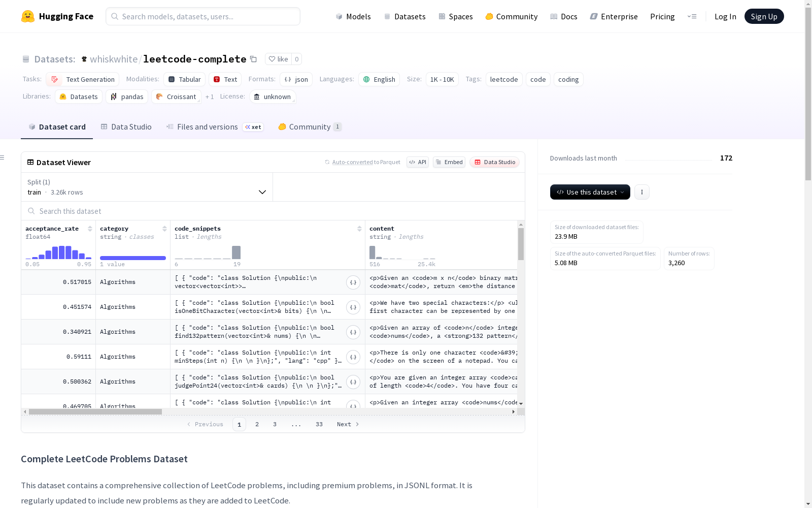Expand JSON view for 0.517015 row

click(353, 282)
